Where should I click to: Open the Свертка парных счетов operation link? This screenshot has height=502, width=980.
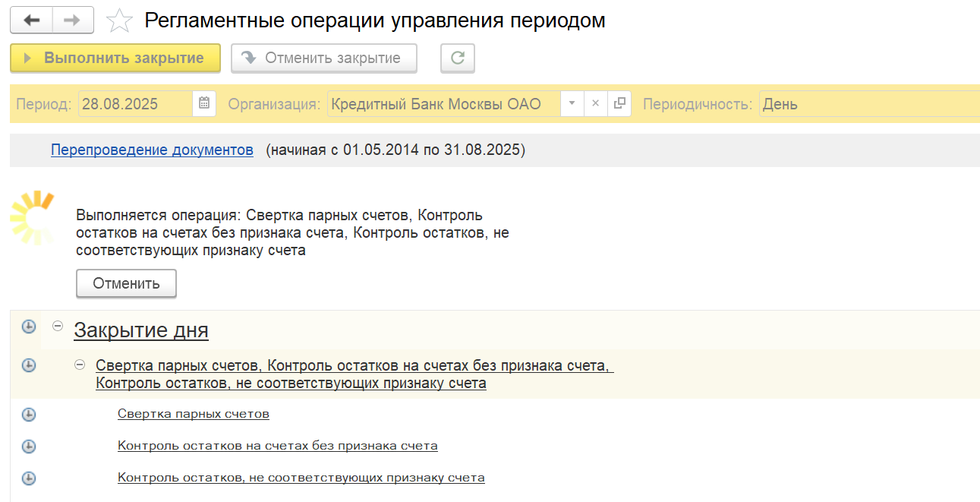coord(194,414)
